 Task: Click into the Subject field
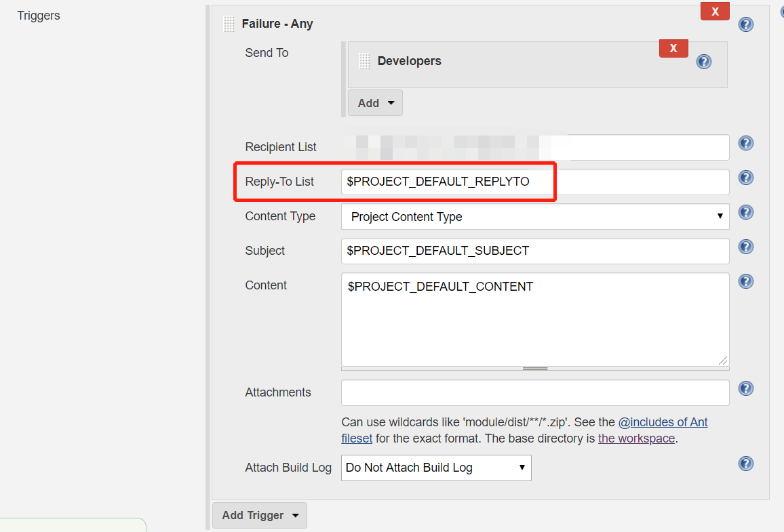tap(535, 251)
